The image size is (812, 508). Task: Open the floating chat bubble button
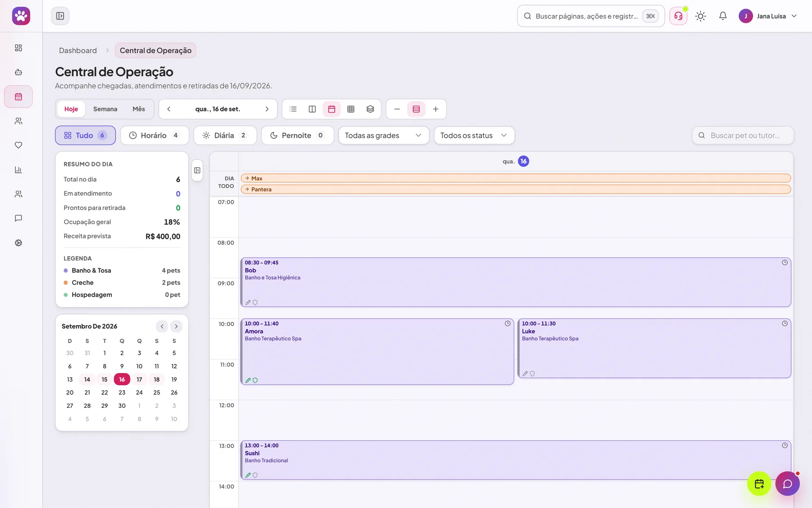coord(788,484)
